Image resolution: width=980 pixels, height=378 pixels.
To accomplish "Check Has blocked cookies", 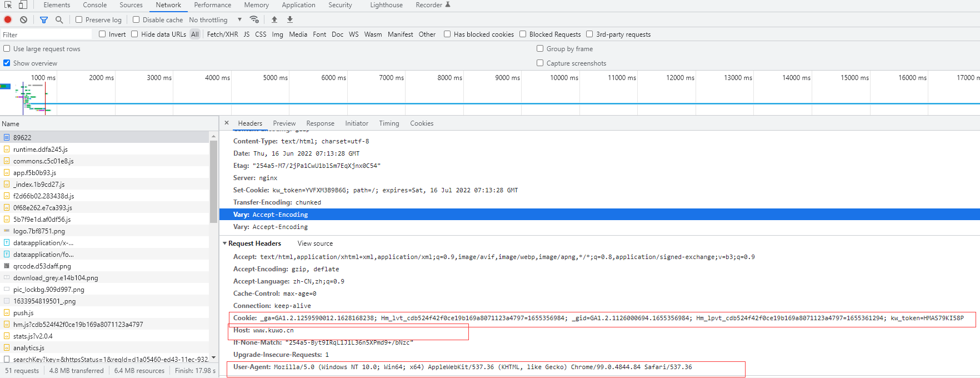I will pos(447,34).
